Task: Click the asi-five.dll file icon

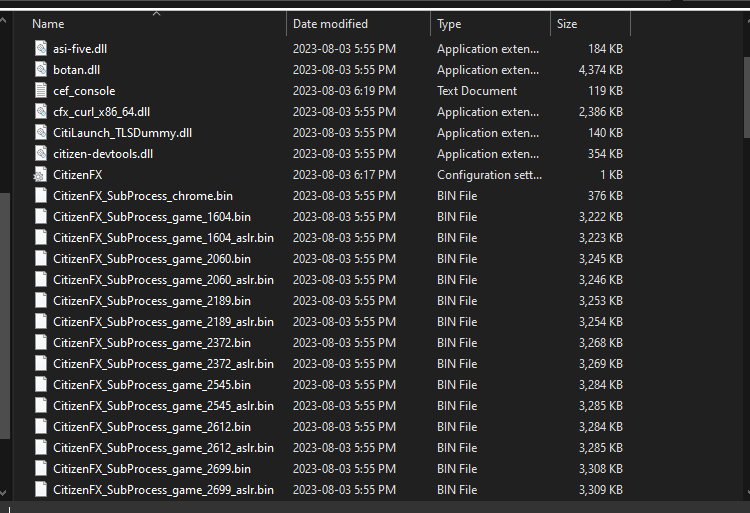Action: click(x=41, y=49)
